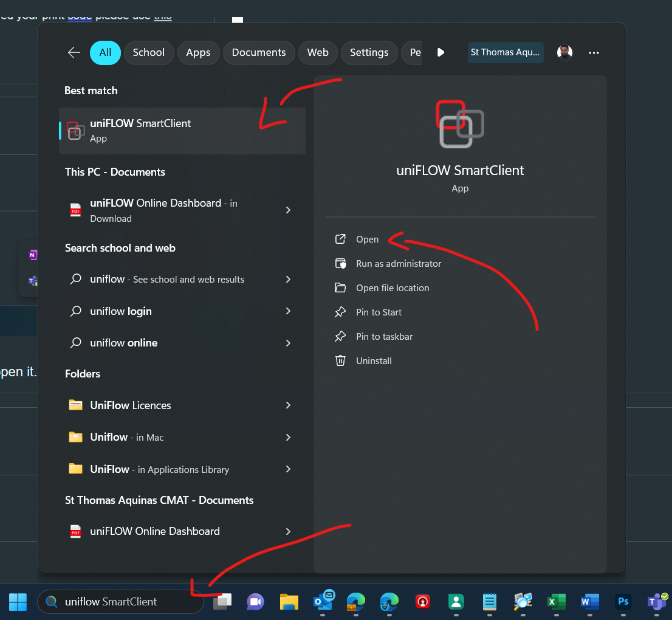Choose Pin to taskbar
The image size is (672, 620).
click(x=384, y=337)
